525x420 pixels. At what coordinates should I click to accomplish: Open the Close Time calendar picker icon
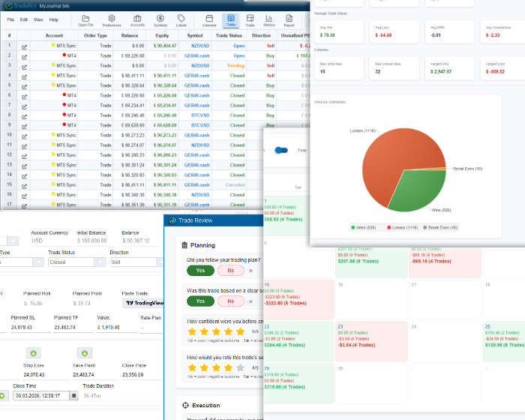pyautogui.click(x=73, y=395)
